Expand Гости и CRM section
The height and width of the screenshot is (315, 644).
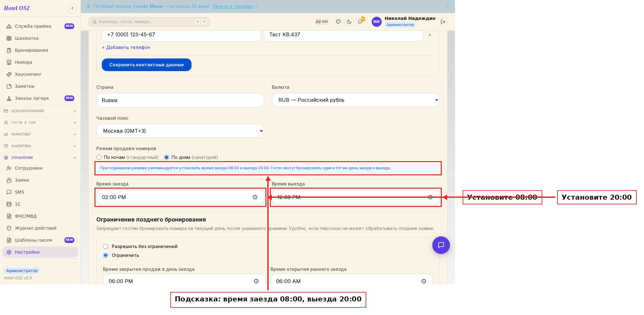(x=40, y=123)
